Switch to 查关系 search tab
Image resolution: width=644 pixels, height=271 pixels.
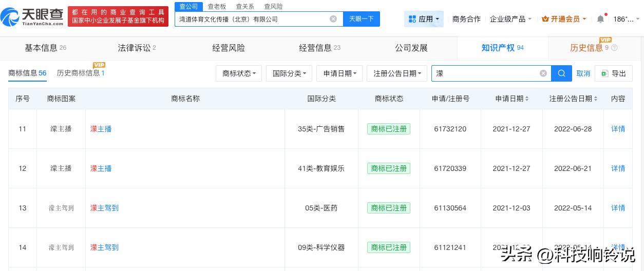pyautogui.click(x=245, y=6)
